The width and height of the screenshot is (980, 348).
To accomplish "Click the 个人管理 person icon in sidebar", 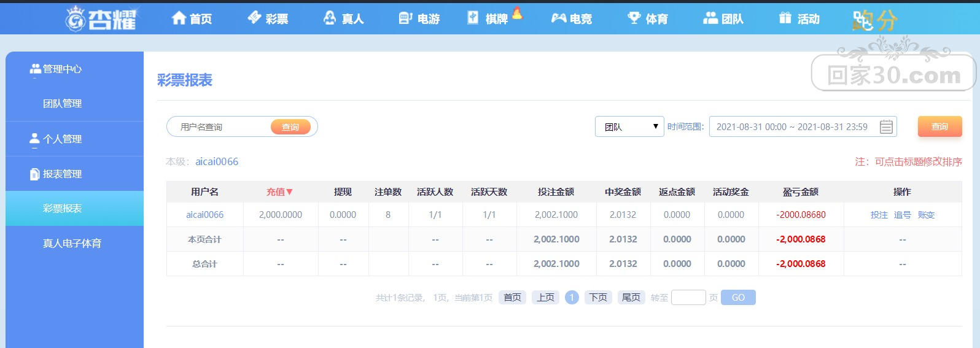I will (x=35, y=139).
